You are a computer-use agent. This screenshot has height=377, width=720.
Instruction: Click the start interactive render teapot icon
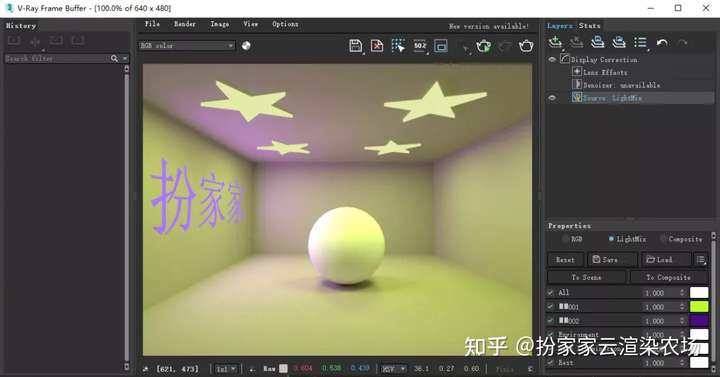tap(483, 46)
